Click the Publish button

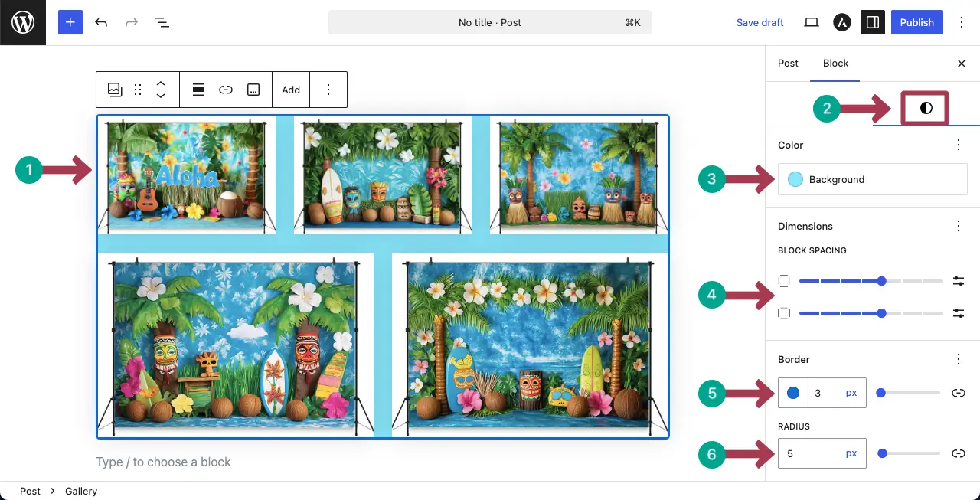pos(916,22)
